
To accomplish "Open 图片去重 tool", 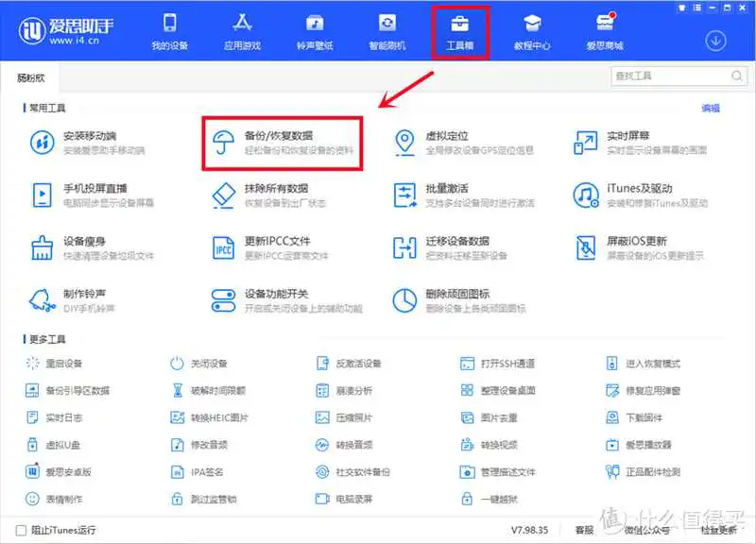I will point(489,417).
